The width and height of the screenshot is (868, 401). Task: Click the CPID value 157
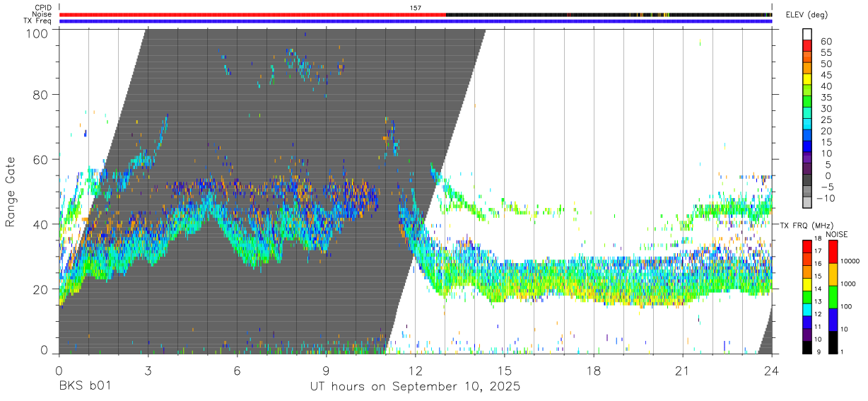[x=415, y=8]
